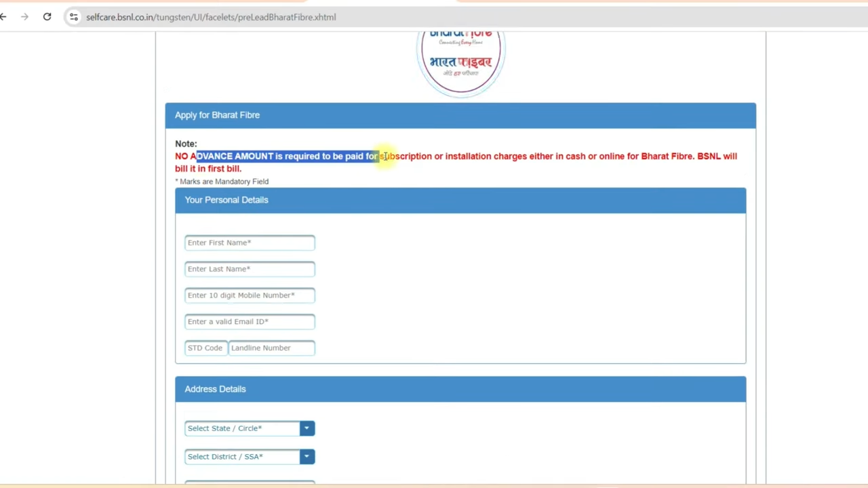Click the Your Personal Details section header
The width and height of the screenshot is (868, 488).
pos(226,199)
